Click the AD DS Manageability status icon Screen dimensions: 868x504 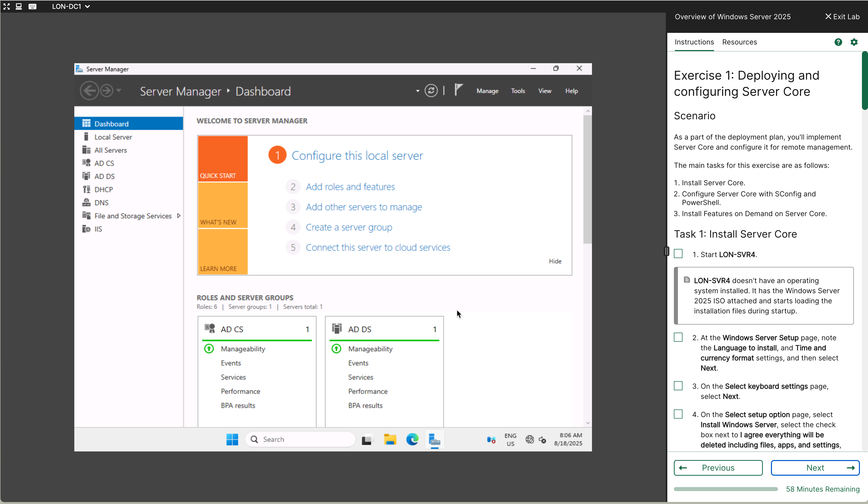click(336, 349)
